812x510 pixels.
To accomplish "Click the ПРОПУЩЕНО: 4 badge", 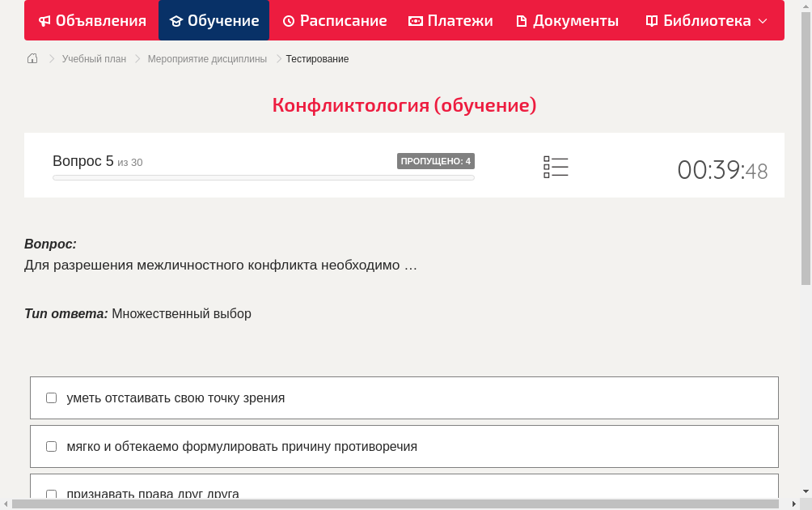I will [435, 161].
